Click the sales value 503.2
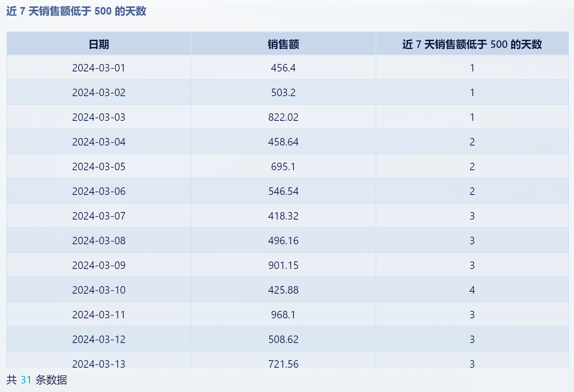The width and height of the screenshot is (574, 392). [x=283, y=92]
